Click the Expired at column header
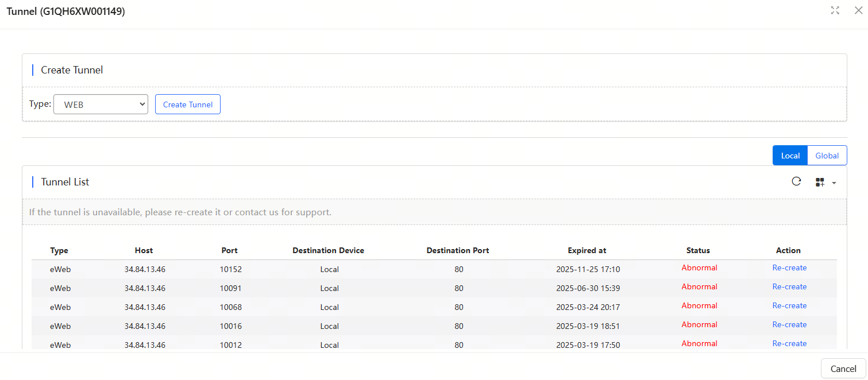The height and width of the screenshot is (380, 868). tap(587, 250)
